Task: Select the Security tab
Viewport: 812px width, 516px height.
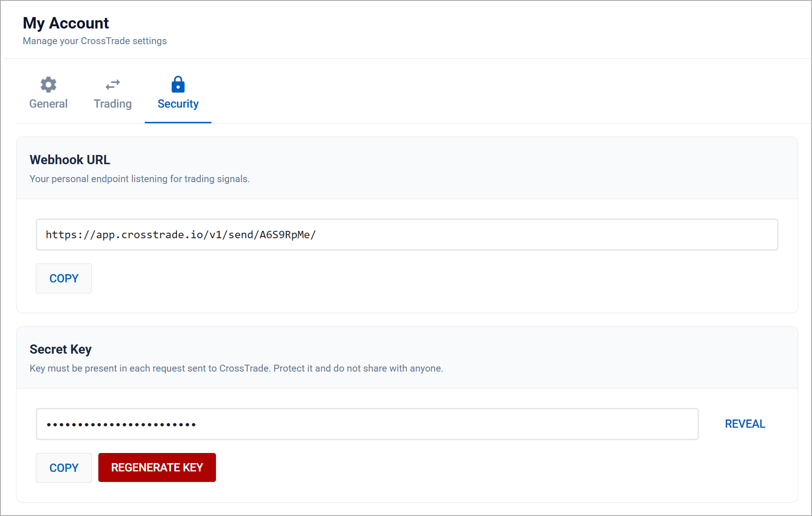Action: (178, 103)
